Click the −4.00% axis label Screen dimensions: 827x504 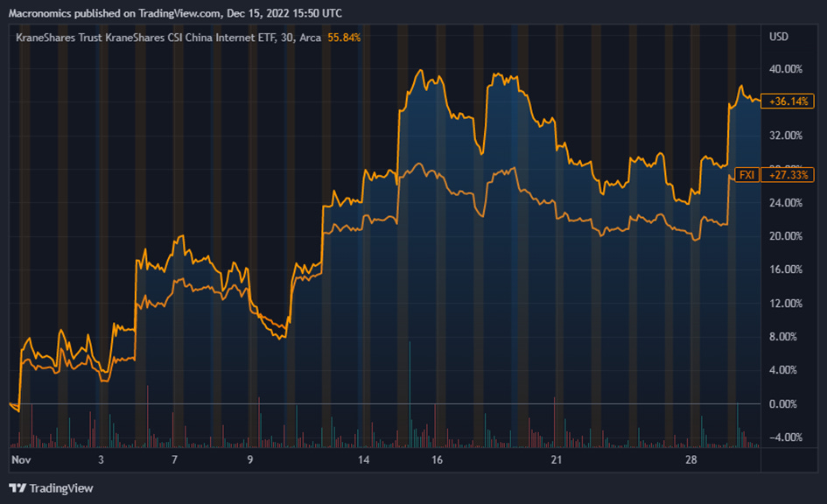(785, 437)
